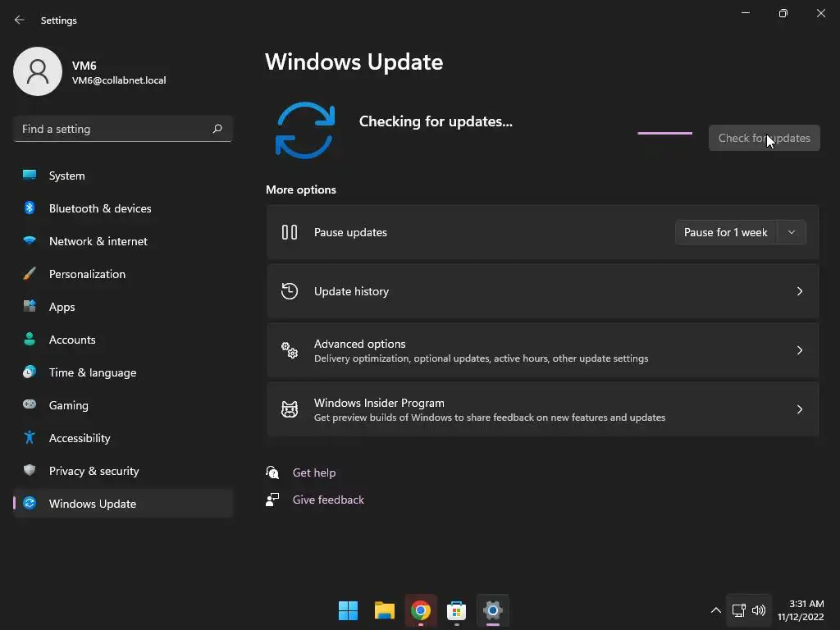Click the Bluetooth icon in sidebar
This screenshot has height=630, width=840.
pos(30,208)
